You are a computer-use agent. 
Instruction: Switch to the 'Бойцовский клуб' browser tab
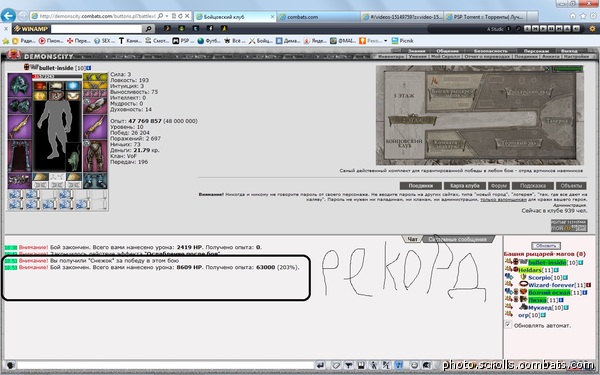(235, 17)
